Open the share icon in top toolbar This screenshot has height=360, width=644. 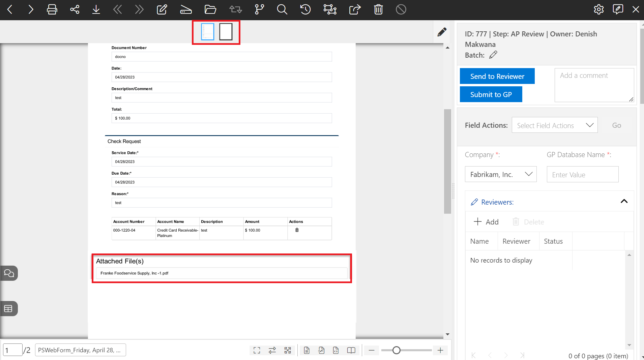[75, 9]
